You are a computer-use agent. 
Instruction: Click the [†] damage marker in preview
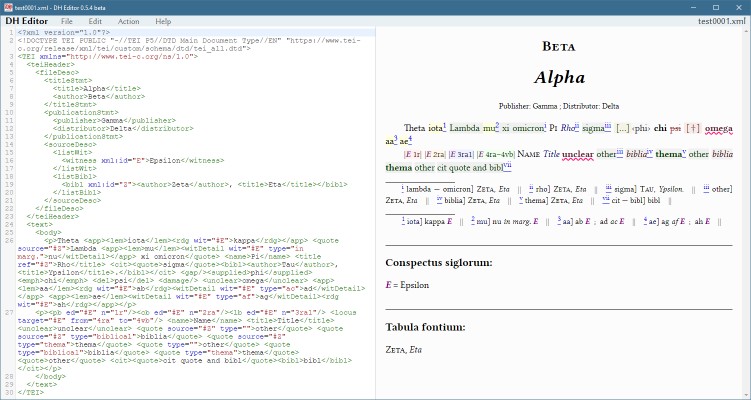(x=693, y=128)
